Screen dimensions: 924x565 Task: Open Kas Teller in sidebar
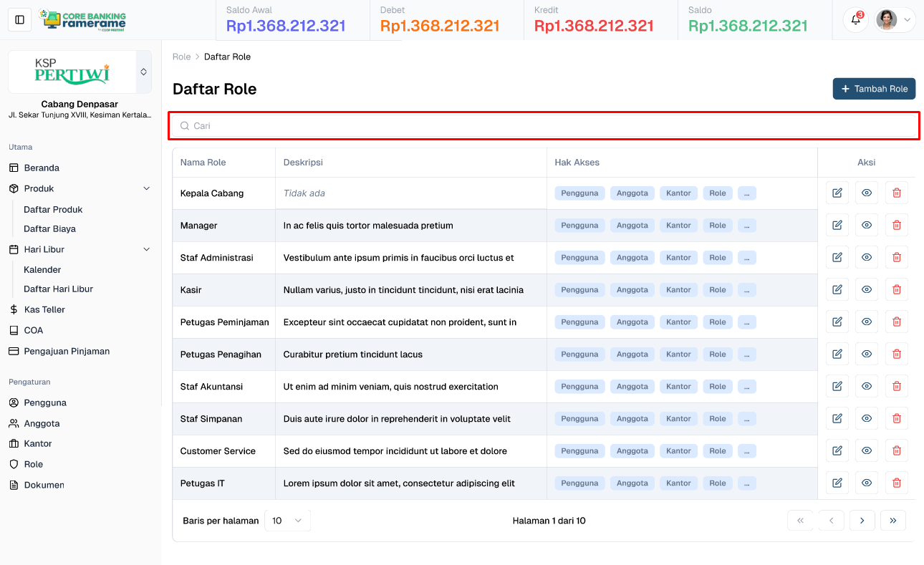pyautogui.click(x=44, y=310)
